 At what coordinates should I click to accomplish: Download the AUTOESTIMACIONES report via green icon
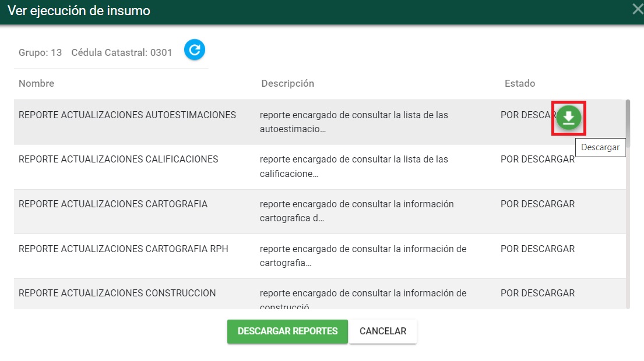pyautogui.click(x=568, y=118)
